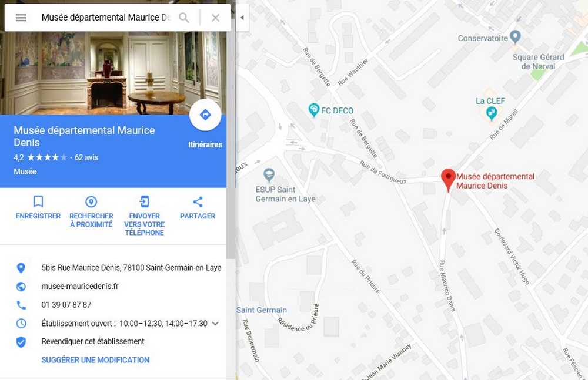This screenshot has height=380, width=588.
Task: Select the FC DECO map marker
Action: point(313,110)
